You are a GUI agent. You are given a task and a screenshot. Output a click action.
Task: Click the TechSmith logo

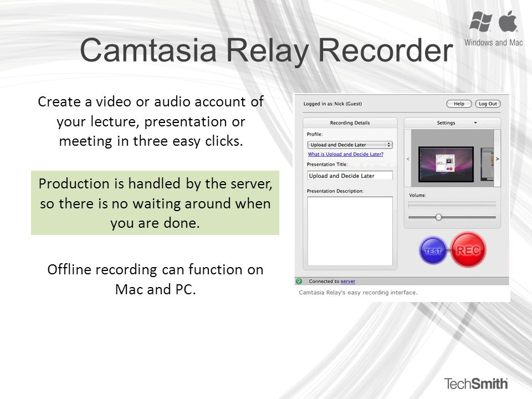(x=475, y=383)
